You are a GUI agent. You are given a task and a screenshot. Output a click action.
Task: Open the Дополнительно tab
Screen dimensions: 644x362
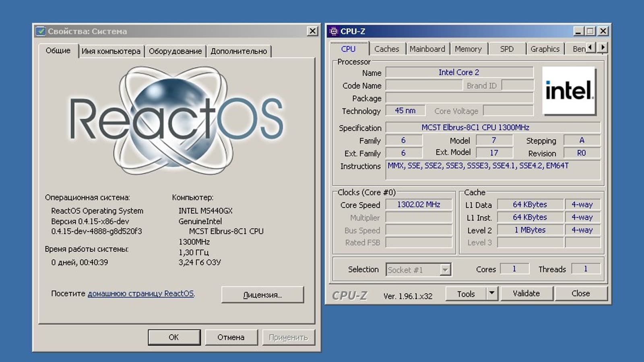(x=239, y=51)
